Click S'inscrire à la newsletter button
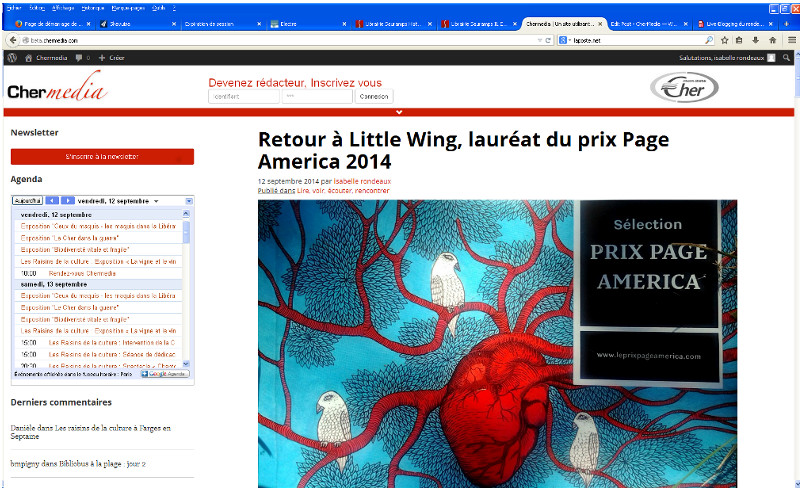The image size is (800, 488). click(x=102, y=157)
